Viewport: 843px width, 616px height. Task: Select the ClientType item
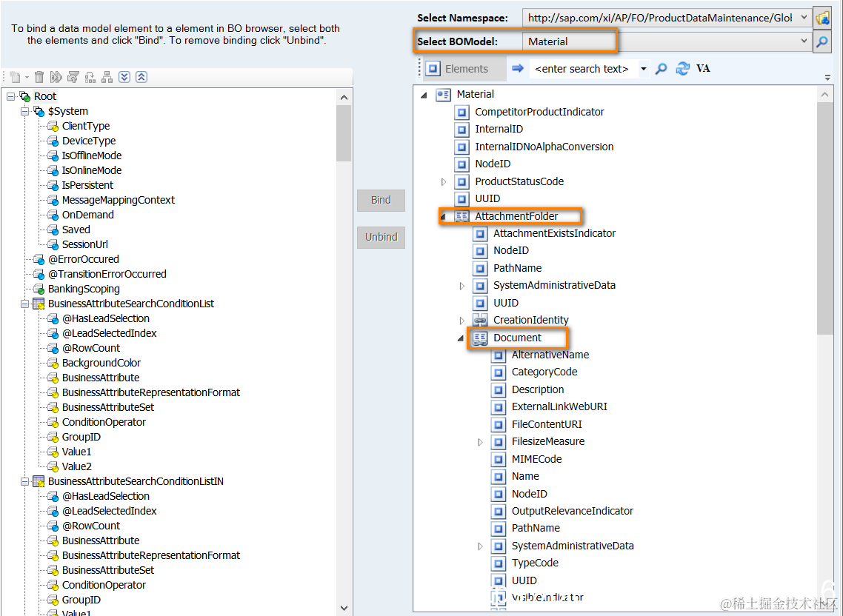click(85, 126)
